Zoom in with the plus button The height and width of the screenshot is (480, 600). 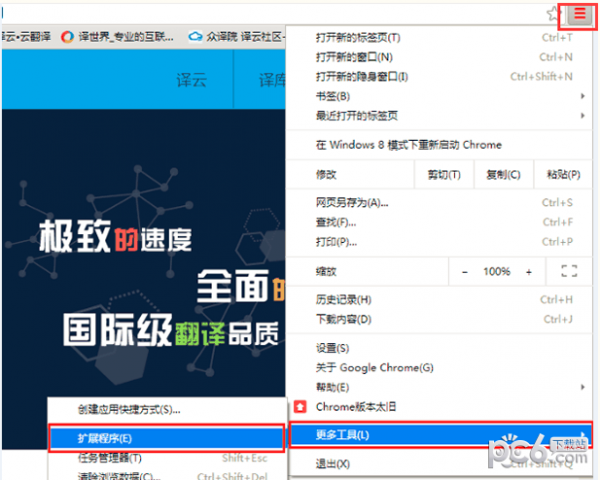pyautogui.click(x=529, y=272)
